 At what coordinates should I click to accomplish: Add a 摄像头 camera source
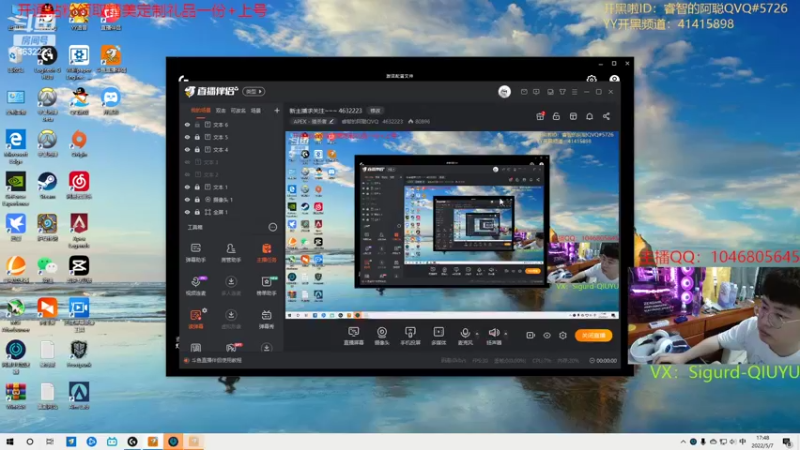click(x=382, y=336)
